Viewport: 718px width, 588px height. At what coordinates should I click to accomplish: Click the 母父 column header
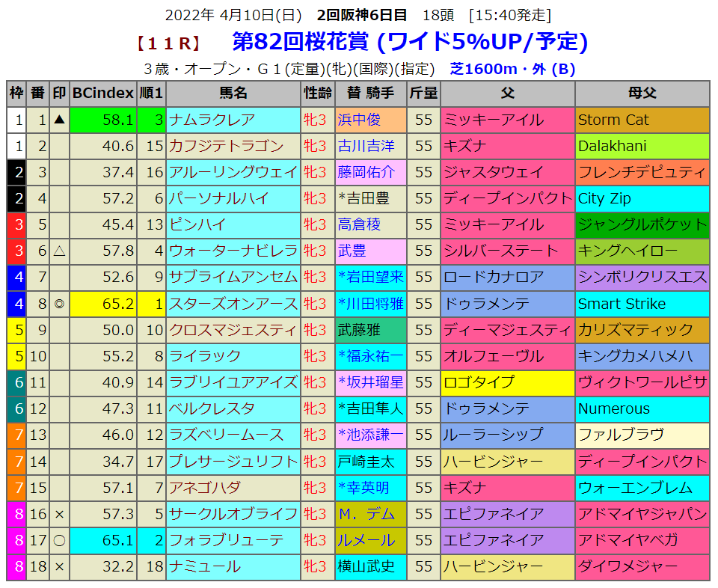(642, 94)
